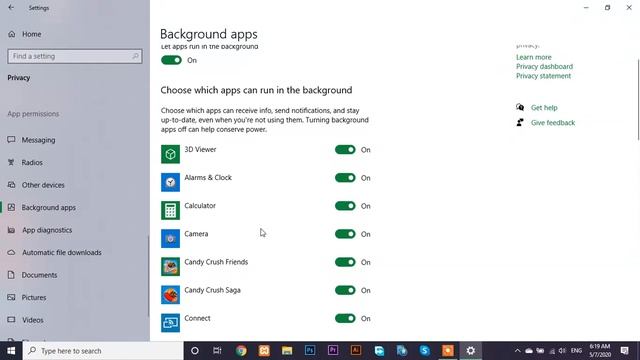The width and height of the screenshot is (640, 360).
Task: Open Skype from the taskbar
Action: 424,351
